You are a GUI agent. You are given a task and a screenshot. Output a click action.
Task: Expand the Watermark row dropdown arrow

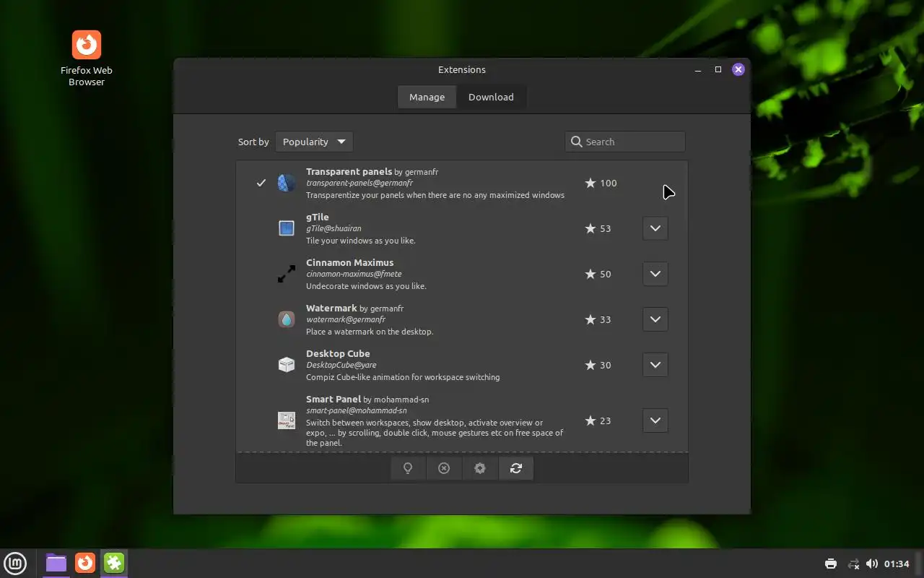tap(655, 319)
